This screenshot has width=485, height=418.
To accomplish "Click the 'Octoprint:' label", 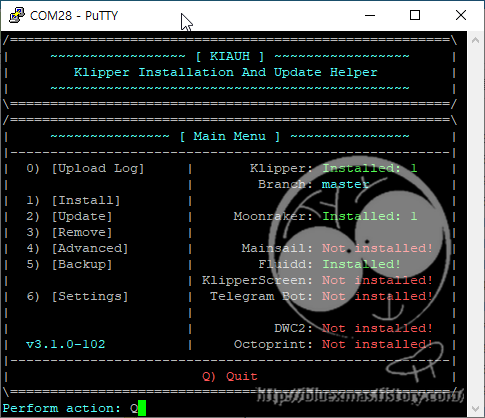I will 273,345.
